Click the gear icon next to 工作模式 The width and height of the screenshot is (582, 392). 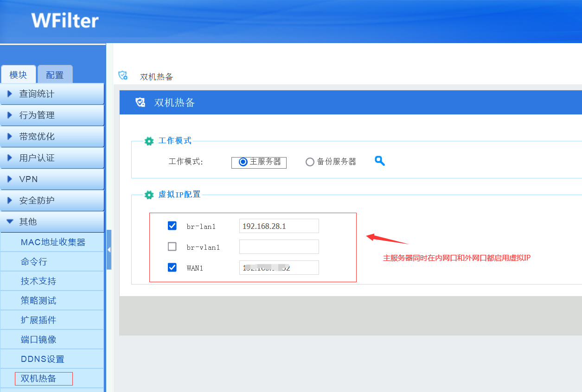point(149,141)
